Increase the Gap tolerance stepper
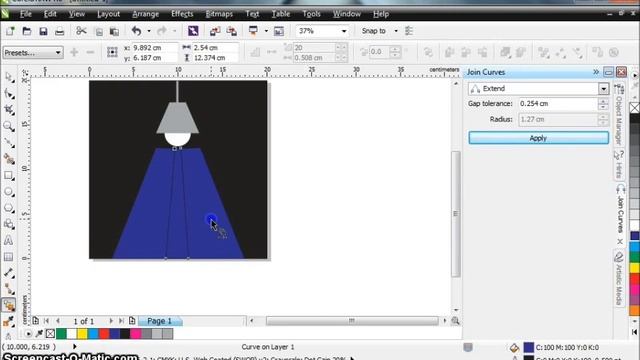This screenshot has height=360, width=640. [x=603, y=101]
